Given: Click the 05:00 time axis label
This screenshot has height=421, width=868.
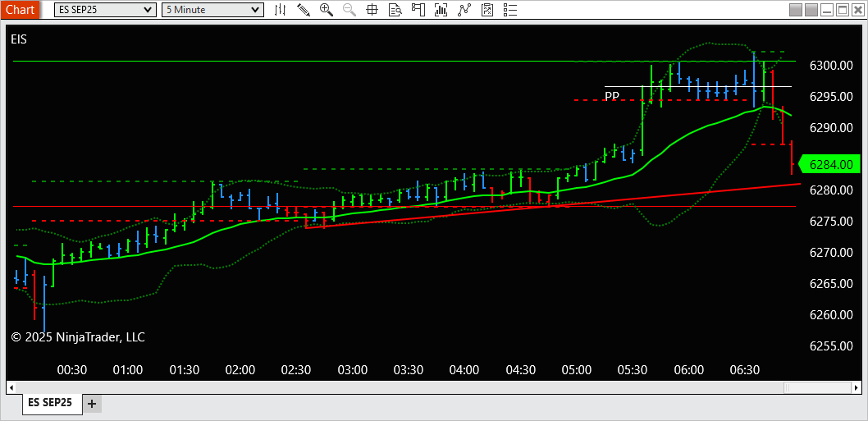Looking at the screenshot, I should (576, 369).
